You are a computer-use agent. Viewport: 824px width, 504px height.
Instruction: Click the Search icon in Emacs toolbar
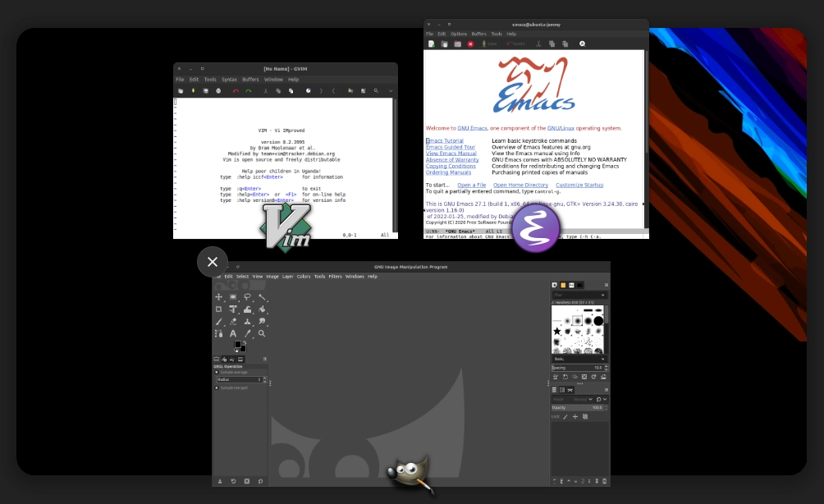pyautogui.click(x=582, y=44)
